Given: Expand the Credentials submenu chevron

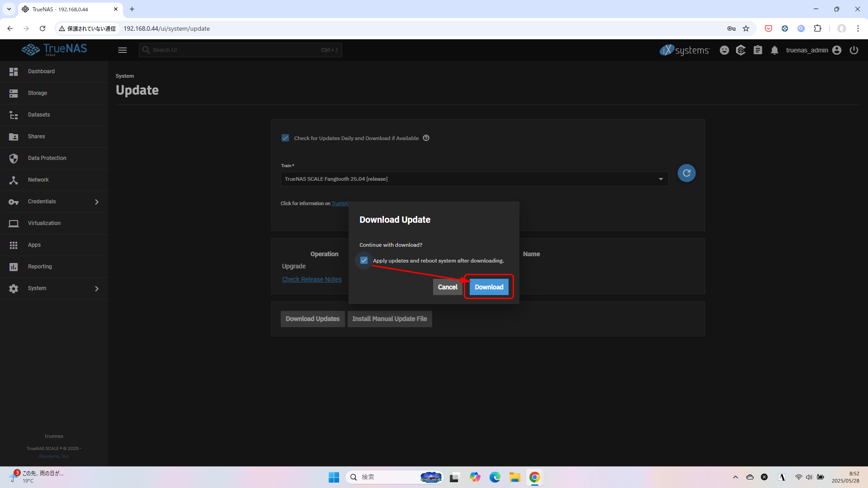Looking at the screenshot, I should 96,202.
